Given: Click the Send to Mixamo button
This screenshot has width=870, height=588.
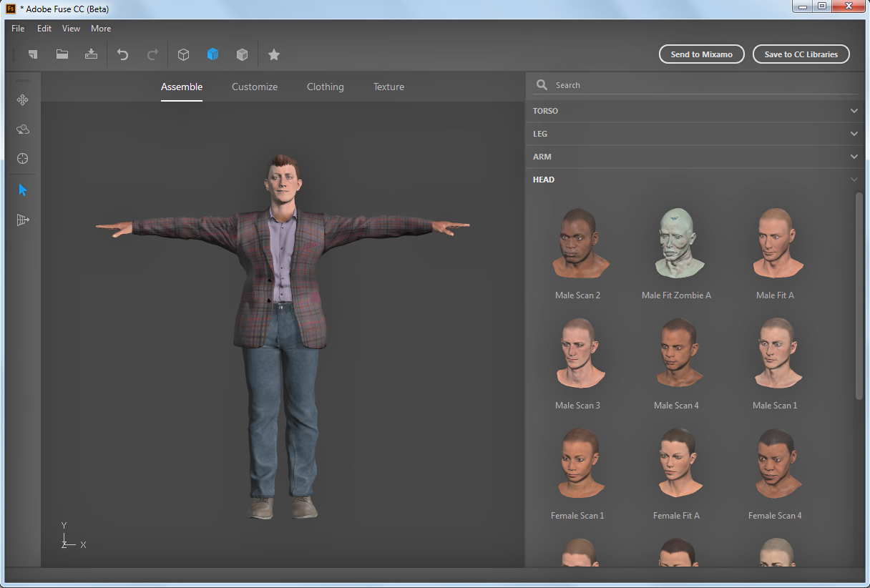Looking at the screenshot, I should tap(701, 54).
